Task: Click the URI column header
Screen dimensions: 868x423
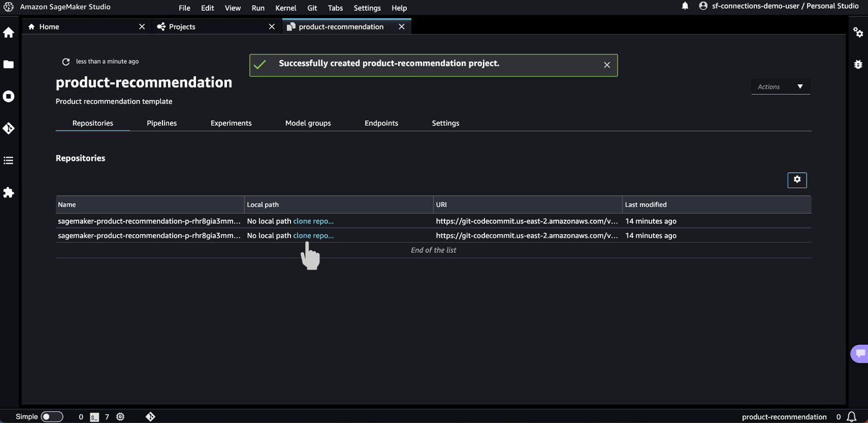Action: coord(528,205)
